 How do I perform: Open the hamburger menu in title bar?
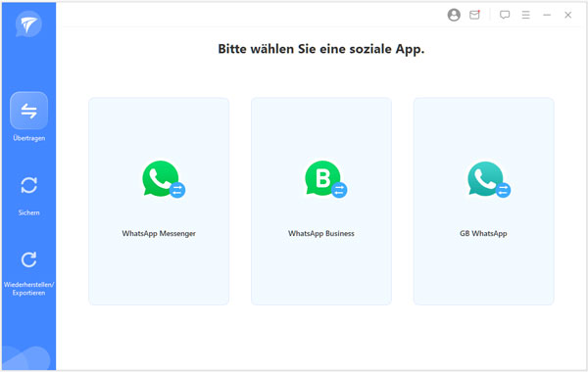[x=525, y=15]
